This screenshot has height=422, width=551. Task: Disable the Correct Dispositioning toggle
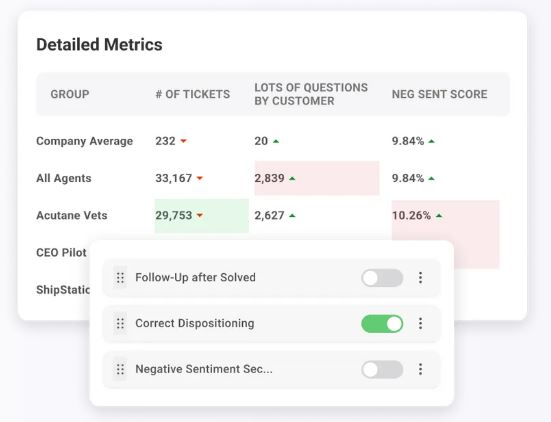coord(382,324)
